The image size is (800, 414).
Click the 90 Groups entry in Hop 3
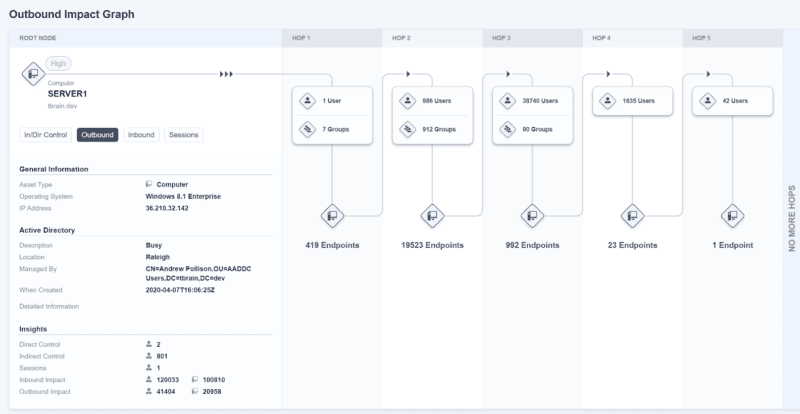coord(532,129)
